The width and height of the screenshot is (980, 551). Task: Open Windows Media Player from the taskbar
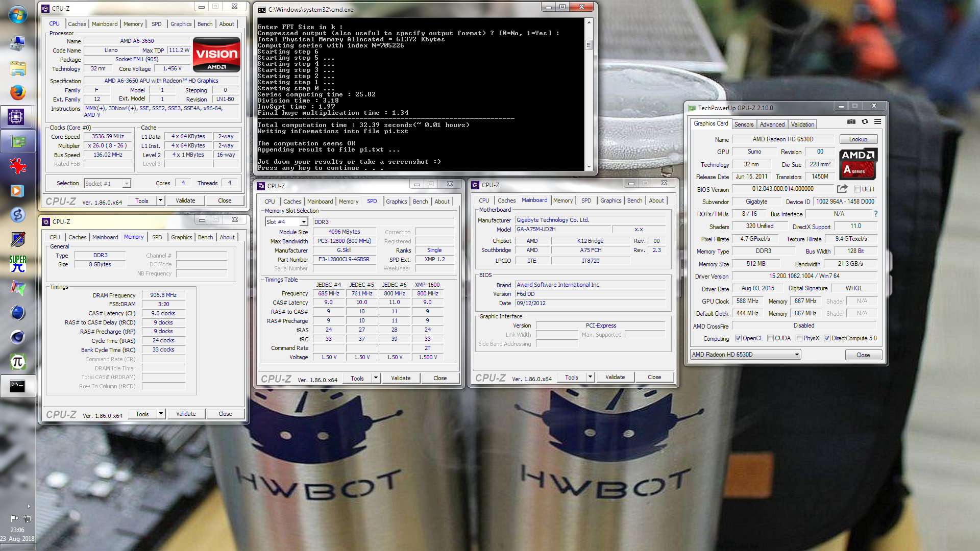coord(17,190)
